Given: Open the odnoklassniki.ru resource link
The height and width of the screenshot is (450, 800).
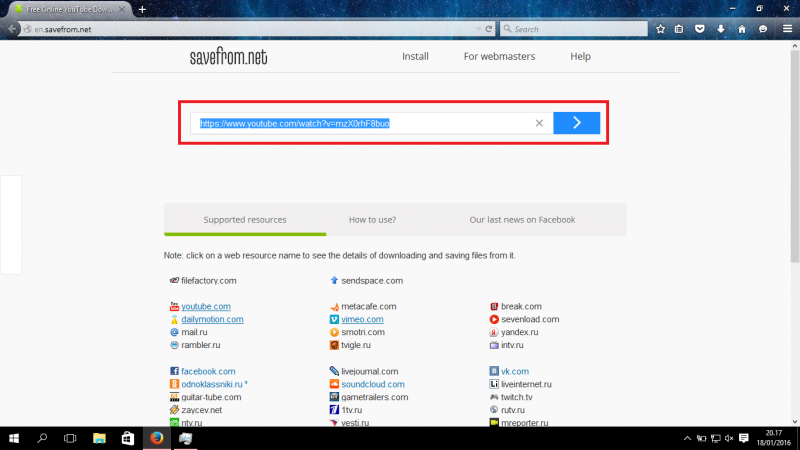Looking at the screenshot, I should [x=212, y=384].
